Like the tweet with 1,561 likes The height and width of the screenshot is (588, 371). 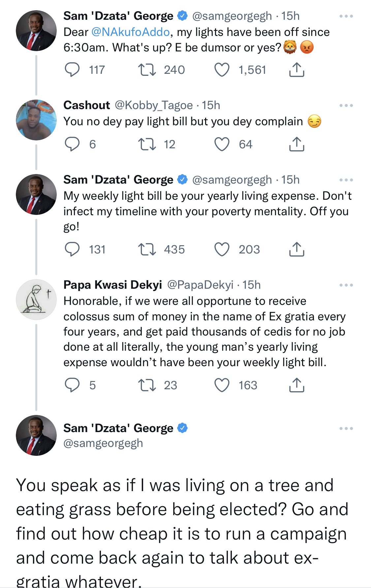[222, 70]
